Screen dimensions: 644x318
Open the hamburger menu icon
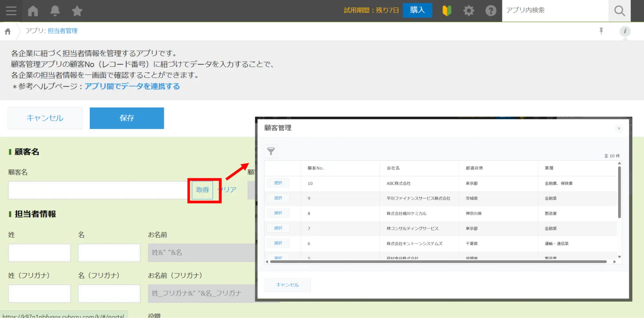point(11,11)
